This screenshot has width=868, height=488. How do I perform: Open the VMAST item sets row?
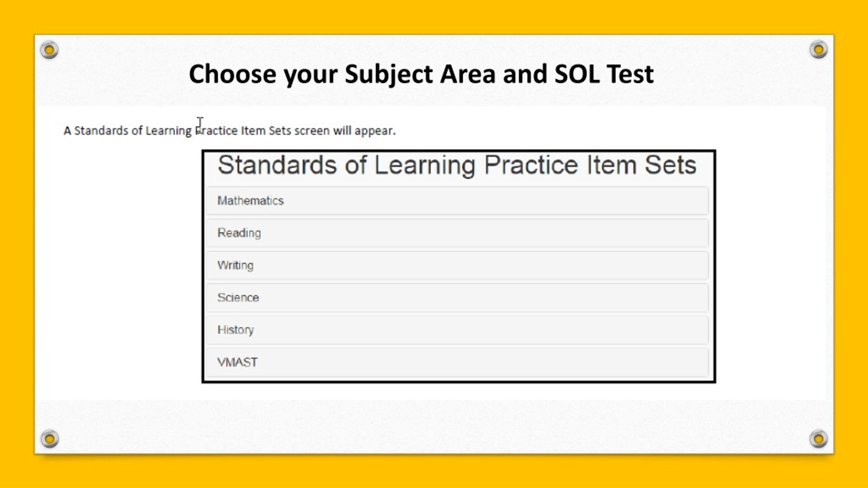pos(457,362)
